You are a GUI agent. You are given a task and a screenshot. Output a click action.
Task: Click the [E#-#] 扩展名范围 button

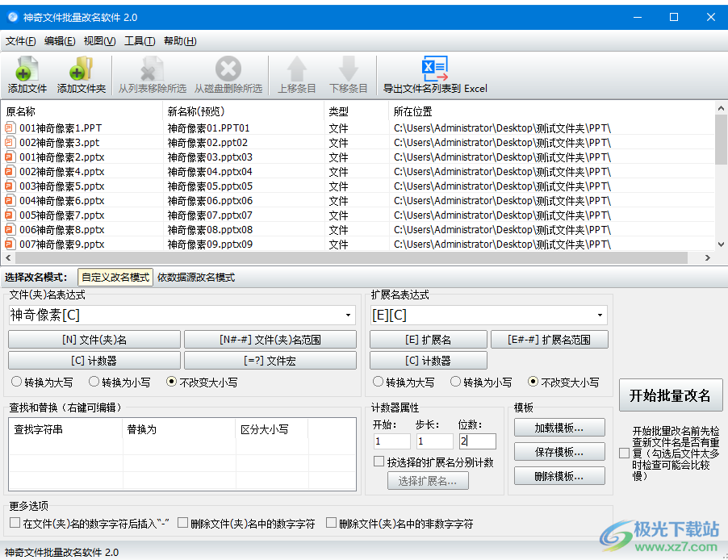[550, 340]
